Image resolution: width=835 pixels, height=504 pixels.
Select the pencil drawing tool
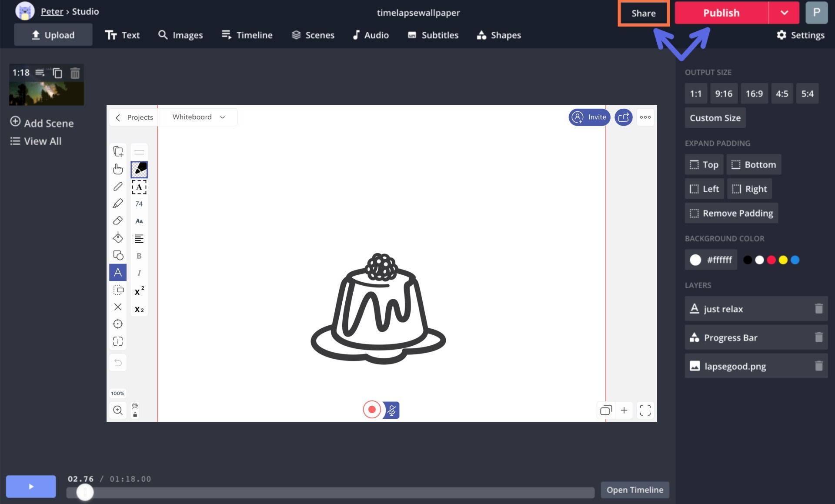(117, 187)
